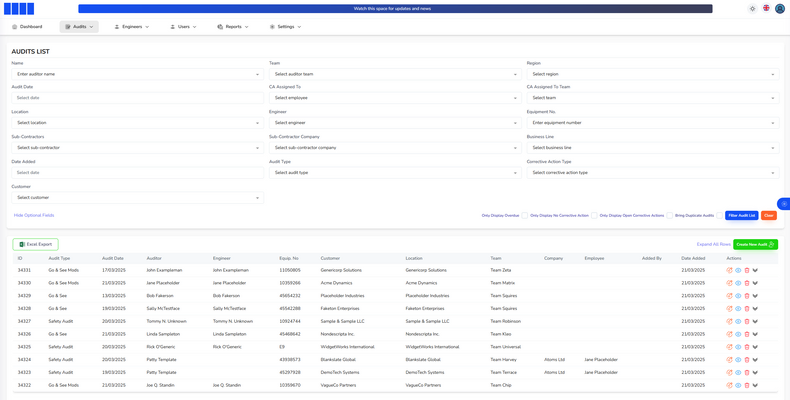The height and width of the screenshot is (400, 790).
Task: Expand row details for audit 34328
Action: [755, 308]
